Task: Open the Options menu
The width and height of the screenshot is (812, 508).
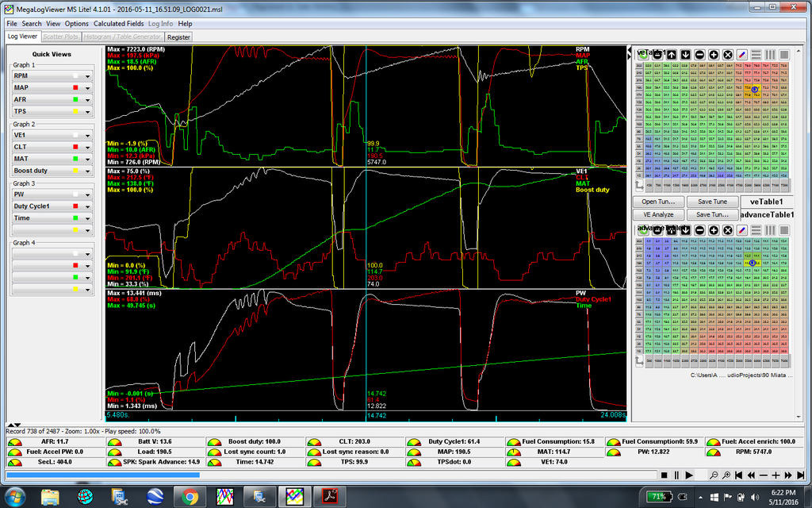Action: [77, 23]
